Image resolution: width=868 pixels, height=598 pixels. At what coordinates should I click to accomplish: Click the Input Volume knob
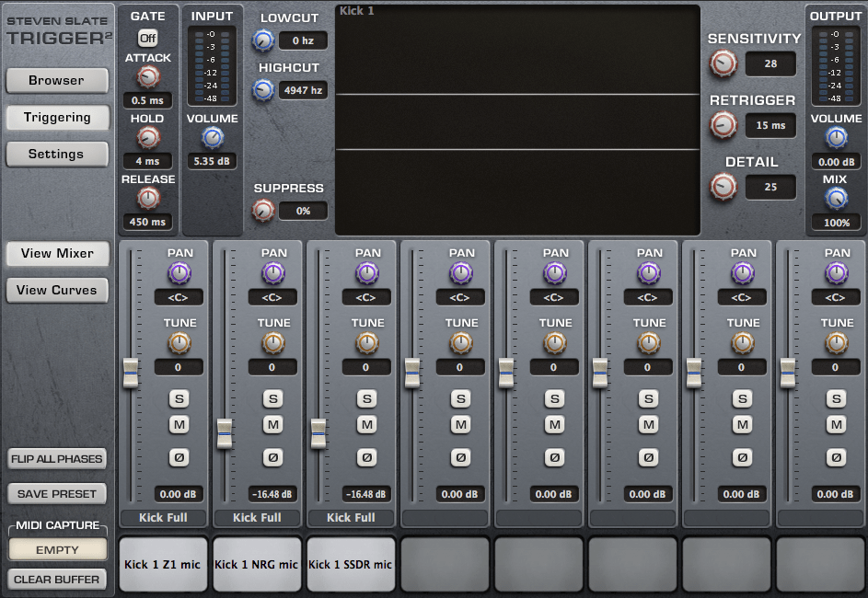pos(212,138)
